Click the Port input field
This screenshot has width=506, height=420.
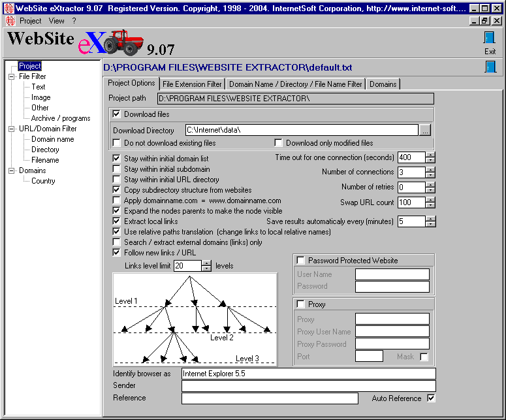[x=369, y=356]
